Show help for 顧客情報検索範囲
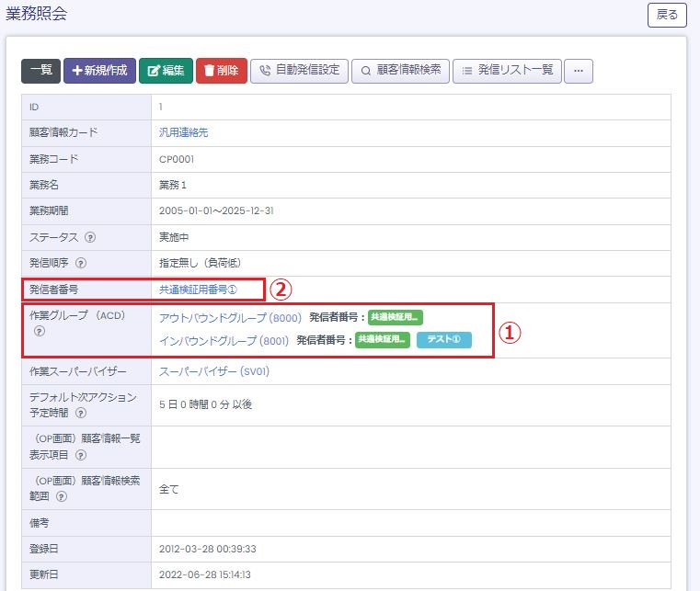The image size is (700, 591). (x=62, y=496)
